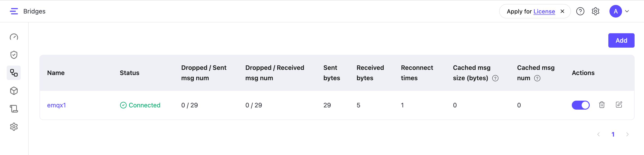This screenshot has height=155, width=644.
Task: Open the scroll log icon in sidebar
Action: point(14,109)
